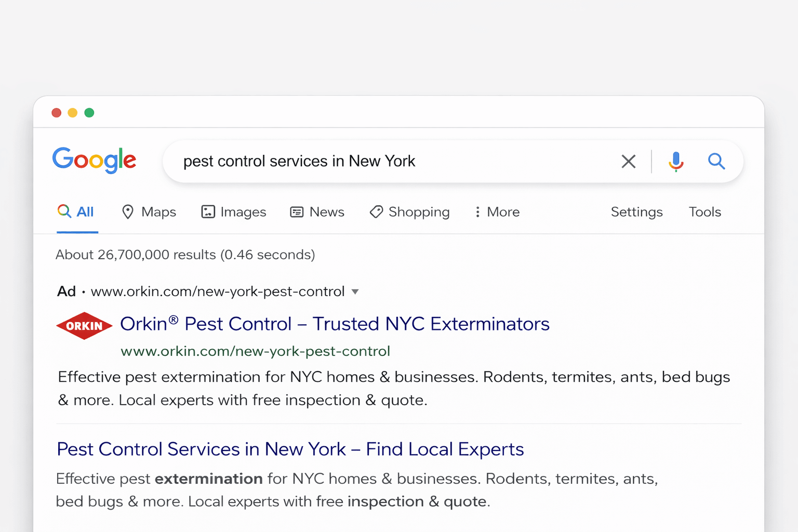Viewport: 798px width, 532px height.
Task: Open the More options menu
Action: (x=497, y=212)
